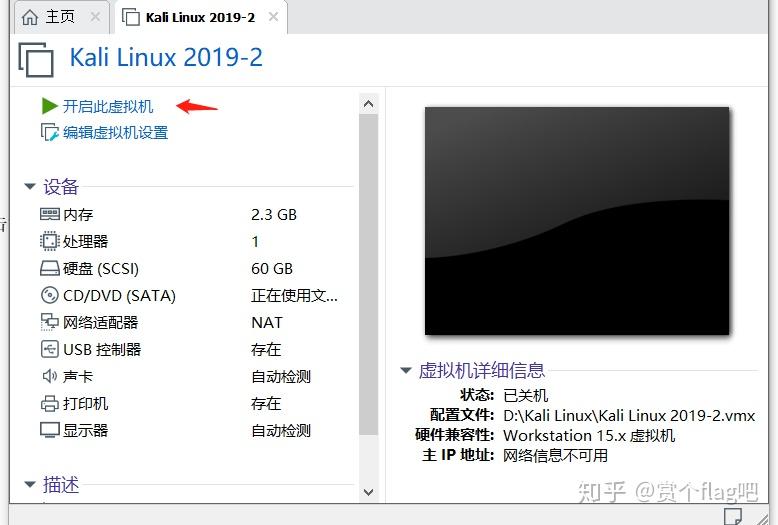778x525 pixels.
Task: Select the 显示器 row label
Action: [x=85, y=430]
